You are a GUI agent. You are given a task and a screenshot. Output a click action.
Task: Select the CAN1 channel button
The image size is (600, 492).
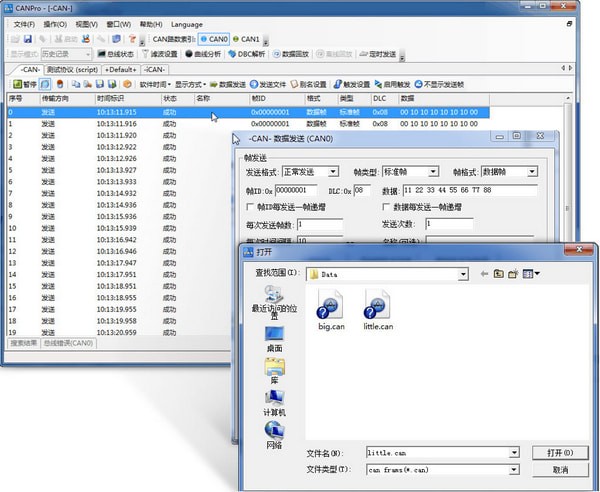[246, 39]
